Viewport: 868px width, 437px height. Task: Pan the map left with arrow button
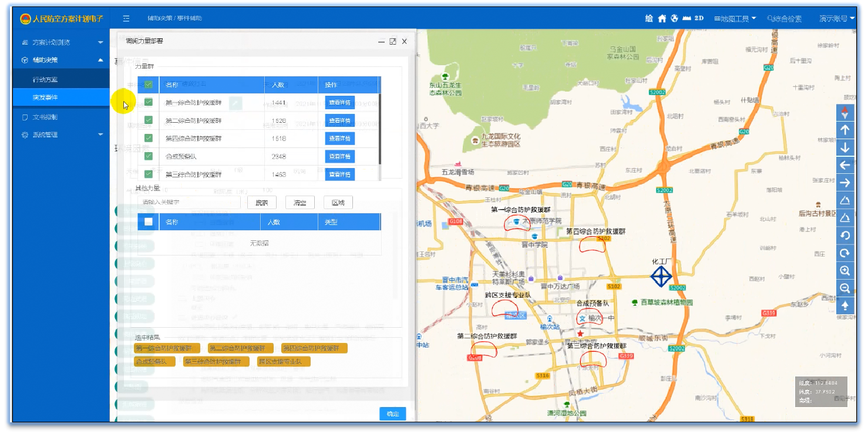845,166
